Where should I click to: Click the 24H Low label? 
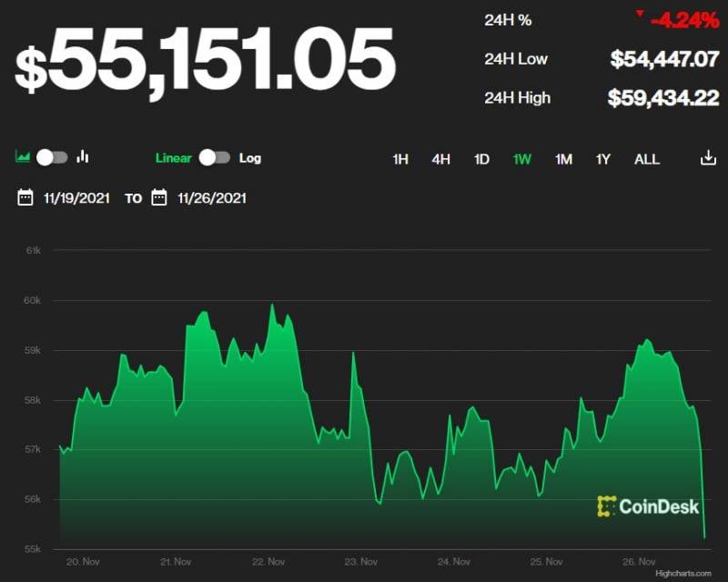tap(516, 59)
